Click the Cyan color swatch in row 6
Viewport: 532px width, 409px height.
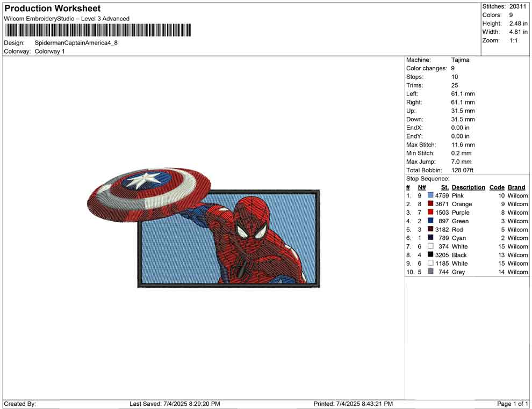tap(430, 238)
